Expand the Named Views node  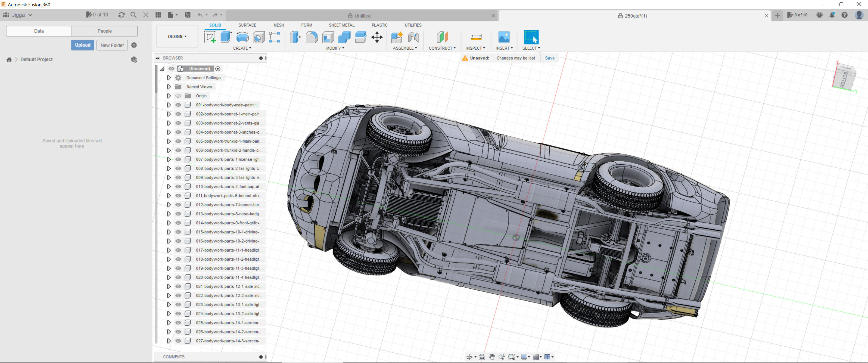point(169,87)
